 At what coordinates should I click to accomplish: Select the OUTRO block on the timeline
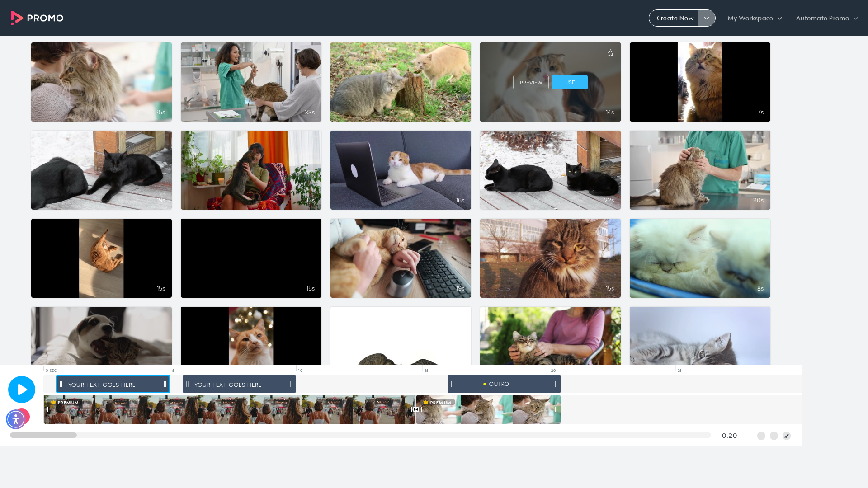tap(504, 384)
